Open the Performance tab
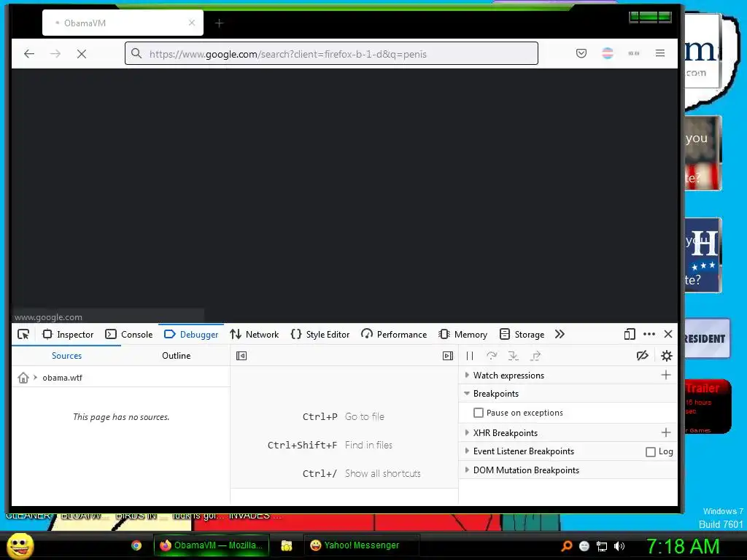Screen dimensions: 747x560 pos(394,334)
